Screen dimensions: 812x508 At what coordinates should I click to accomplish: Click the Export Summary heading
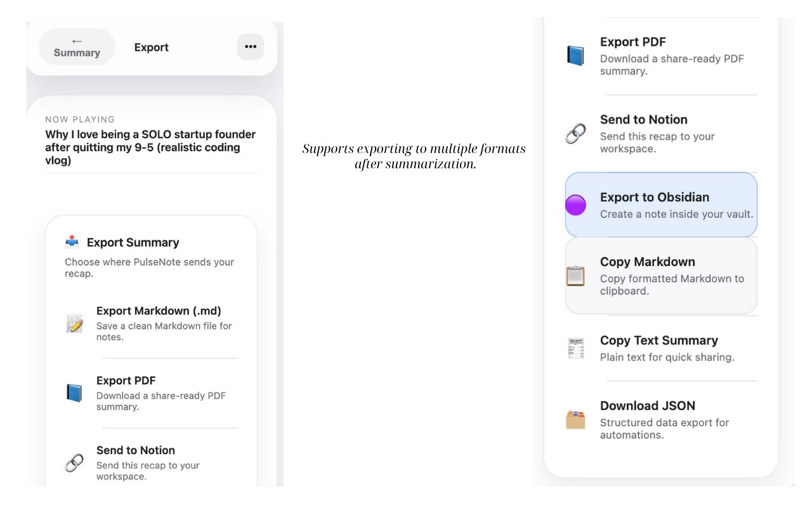[x=133, y=243]
